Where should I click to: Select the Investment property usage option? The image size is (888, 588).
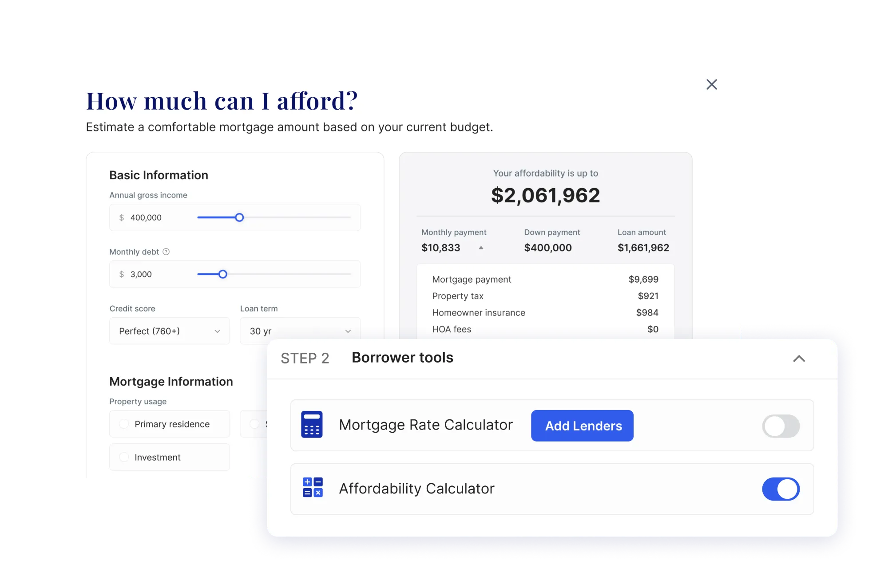124,457
